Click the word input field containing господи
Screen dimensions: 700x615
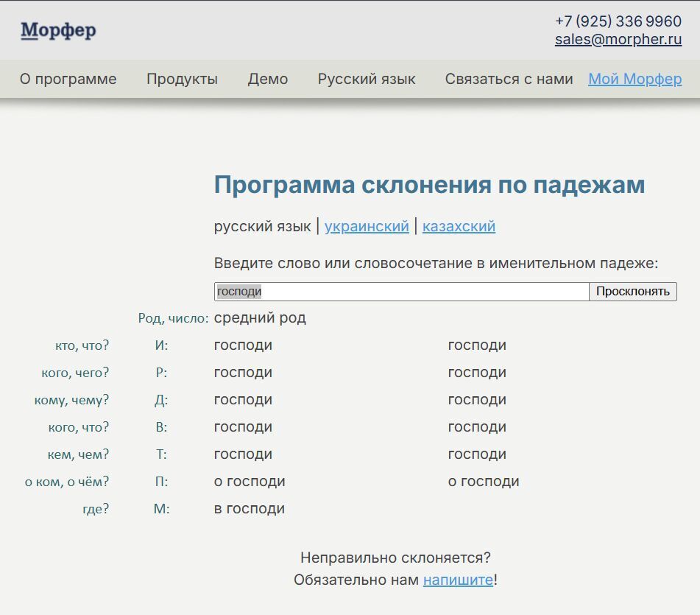pos(401,292)
